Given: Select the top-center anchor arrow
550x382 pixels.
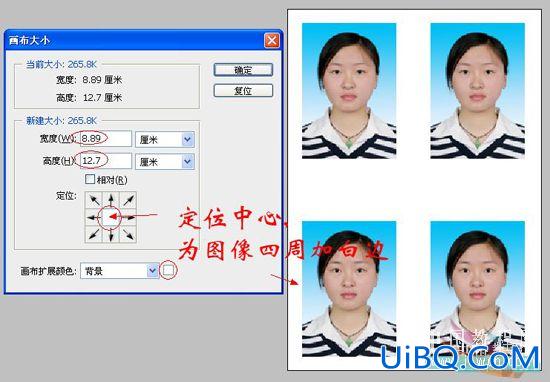Looking at the screenshot, I should pyautogui.click(x=110, y=200).
